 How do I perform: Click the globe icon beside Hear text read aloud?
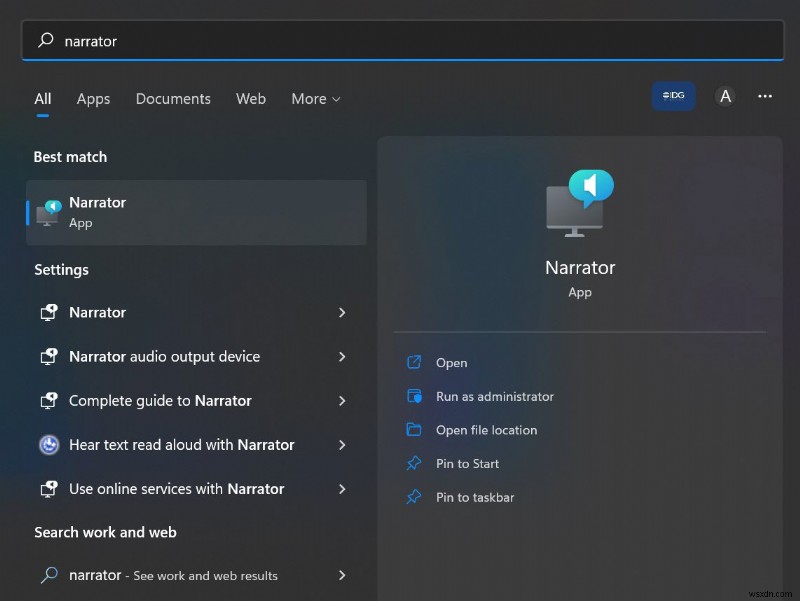coord(49,445)
